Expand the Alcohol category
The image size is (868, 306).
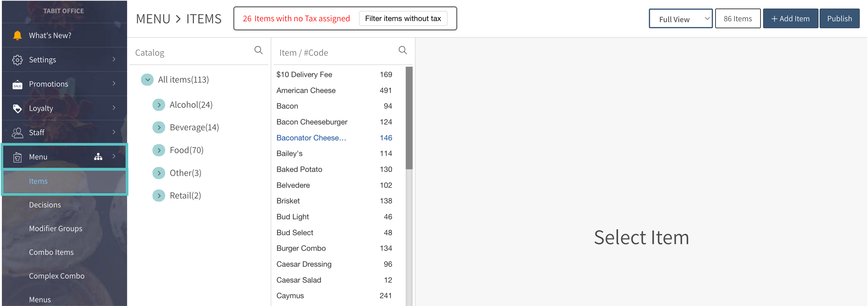(x=159, y=105)
